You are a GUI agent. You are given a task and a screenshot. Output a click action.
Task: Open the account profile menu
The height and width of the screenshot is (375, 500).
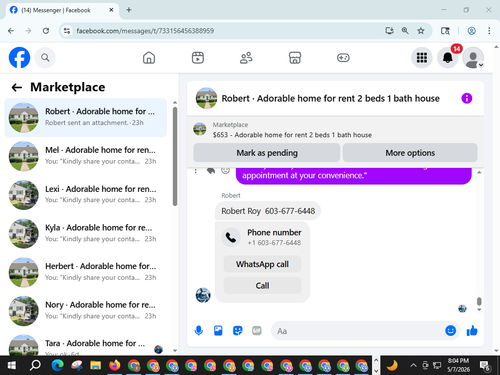473,58
